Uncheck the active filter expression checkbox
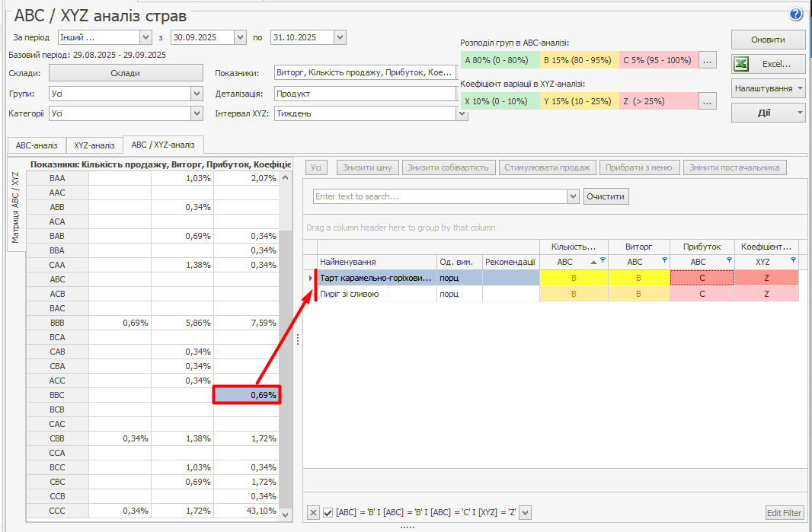 click(328, 513)
